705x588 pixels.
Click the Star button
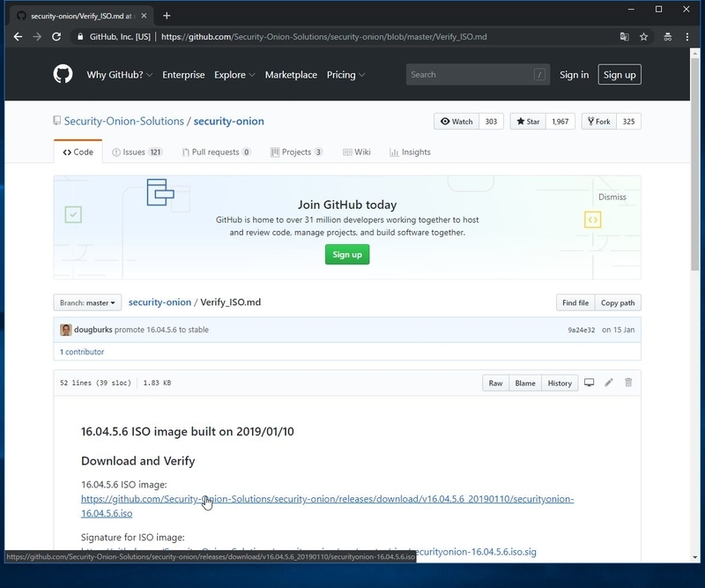pyautogui.click(x=528, y=122)
